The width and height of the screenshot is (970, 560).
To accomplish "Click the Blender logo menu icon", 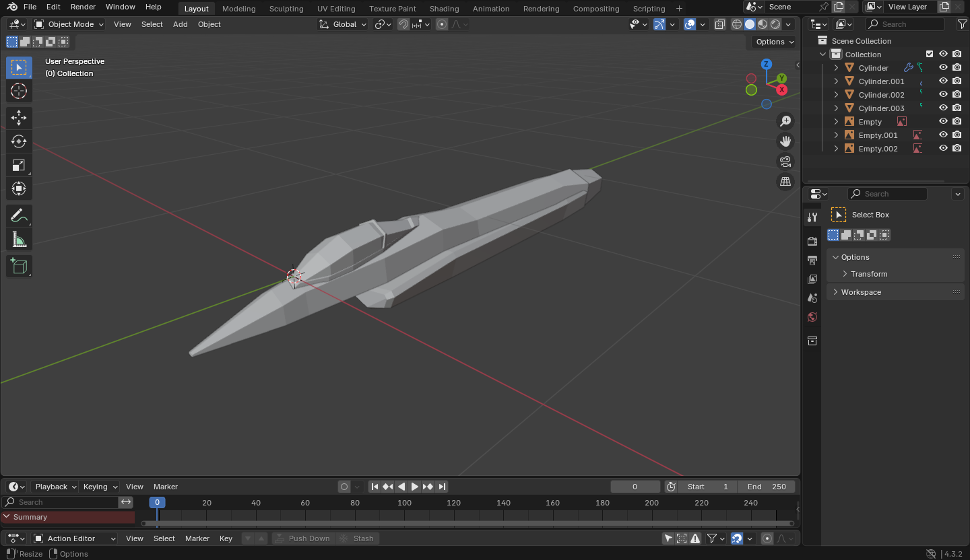I will 12,7.
